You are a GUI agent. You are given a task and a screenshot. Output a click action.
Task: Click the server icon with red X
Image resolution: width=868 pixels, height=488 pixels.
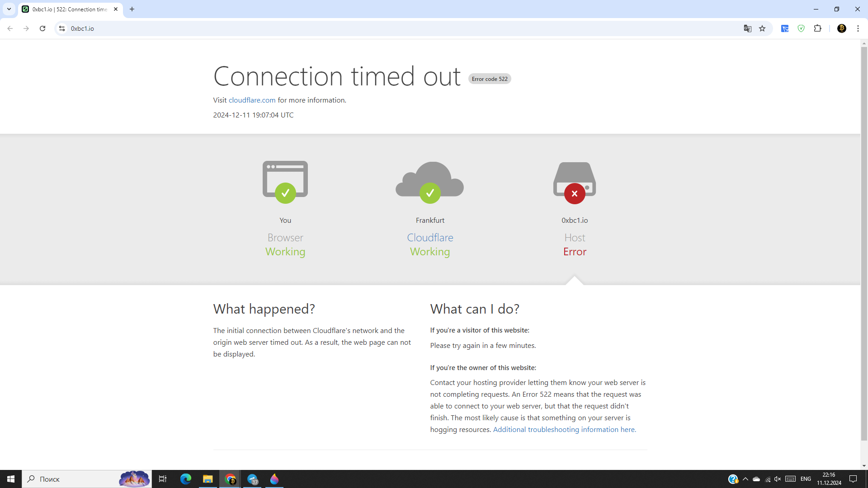click(x=575, y=183)
